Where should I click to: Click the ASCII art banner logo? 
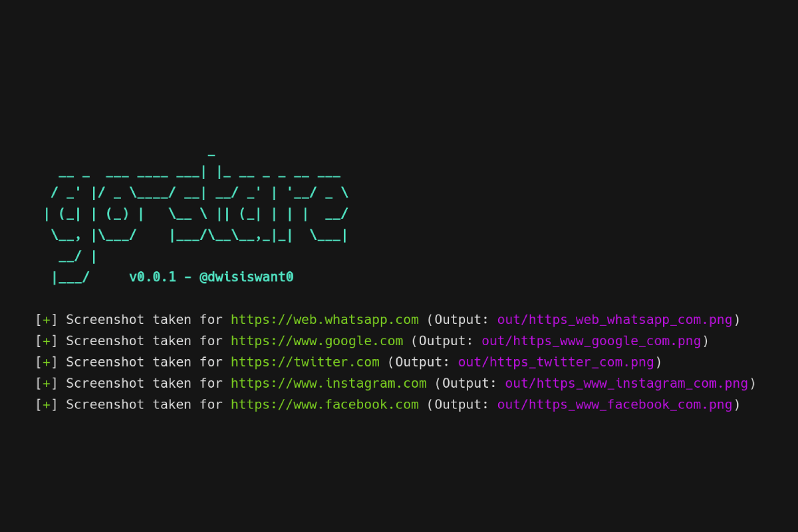[x=196, y=219]
